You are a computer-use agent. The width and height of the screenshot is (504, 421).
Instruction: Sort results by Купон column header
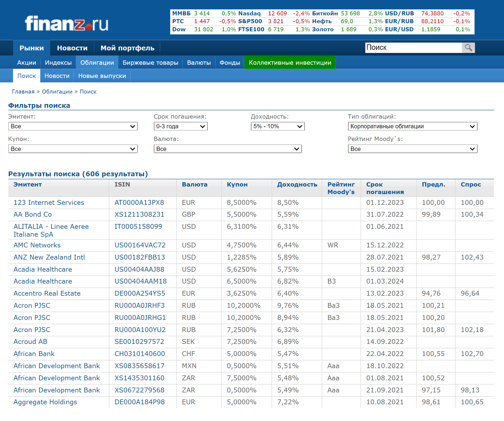[x=237, y=184]
